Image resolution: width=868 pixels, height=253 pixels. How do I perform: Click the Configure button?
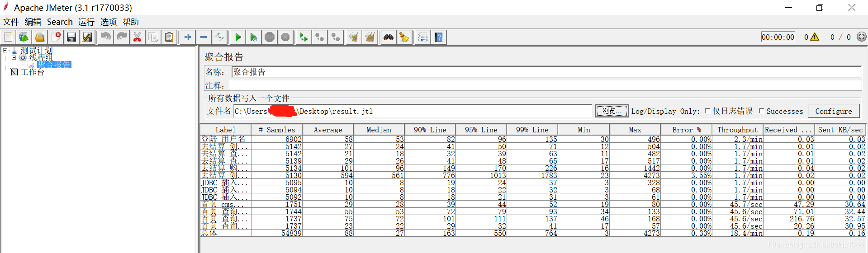pos(833,111)
